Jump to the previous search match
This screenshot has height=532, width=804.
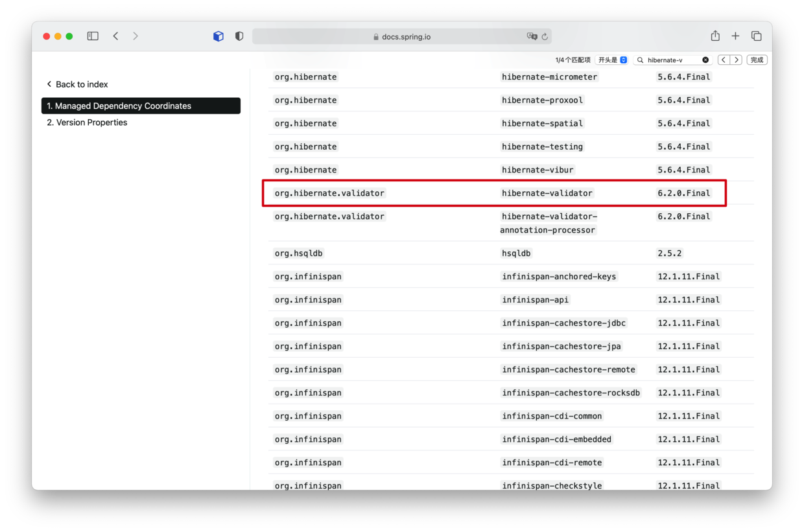click(724, 60)
